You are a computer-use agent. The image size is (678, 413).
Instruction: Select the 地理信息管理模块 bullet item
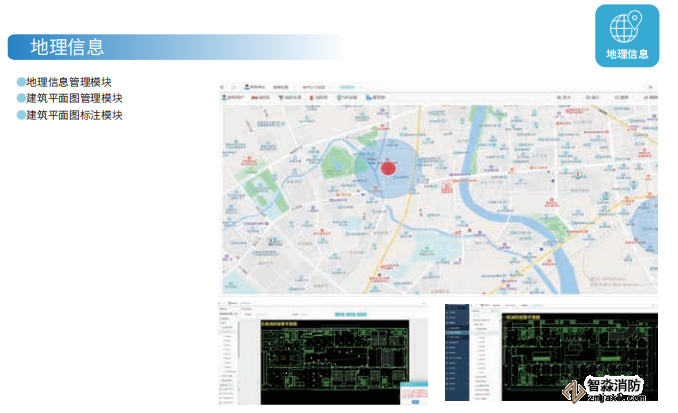[x=75, y=82]
